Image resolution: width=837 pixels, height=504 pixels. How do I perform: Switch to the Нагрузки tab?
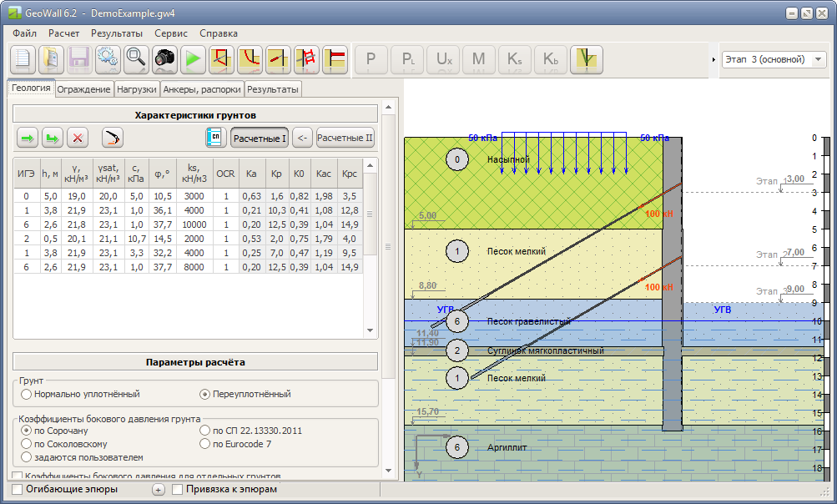tap(137, 89)
